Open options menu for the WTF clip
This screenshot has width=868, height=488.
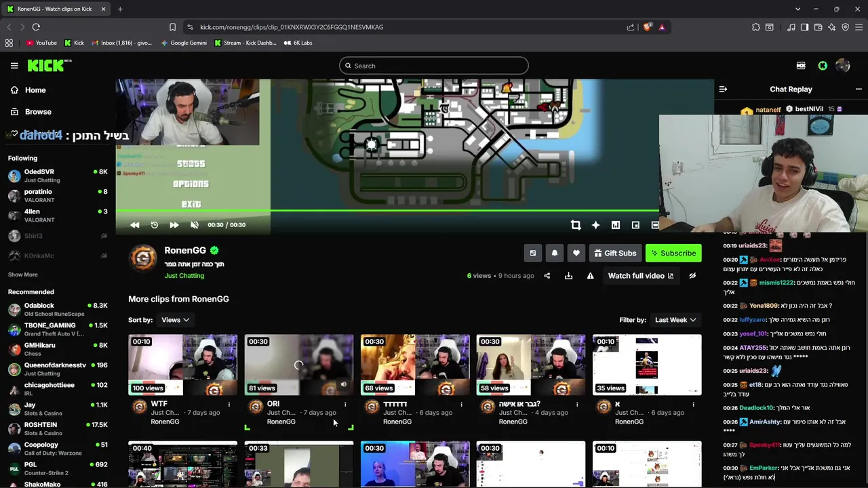point(229,405)
